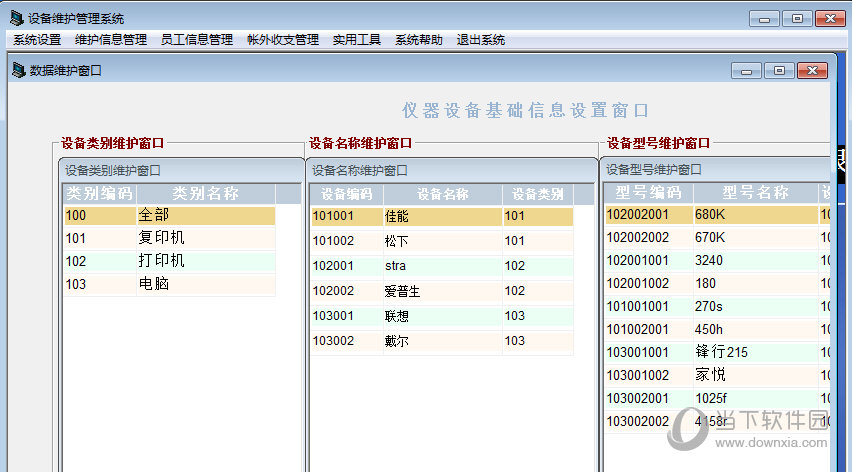Screen dimensions: 852x472
Task: Minimize the main 设备维护管理系统 window
Action: click(765, 18)
